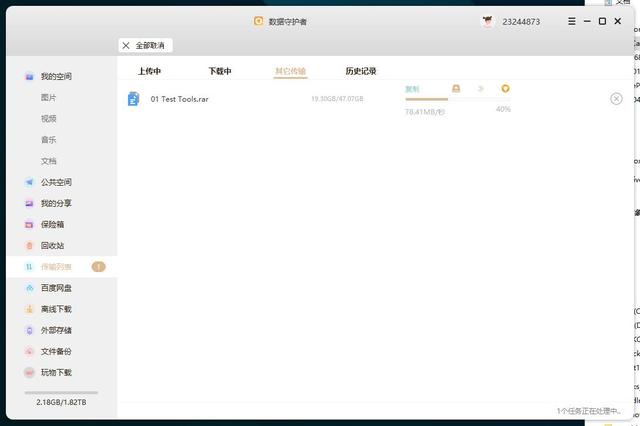Open 玩物下载
This screenshot has height=426, width=640.
(x=56, y=373)
